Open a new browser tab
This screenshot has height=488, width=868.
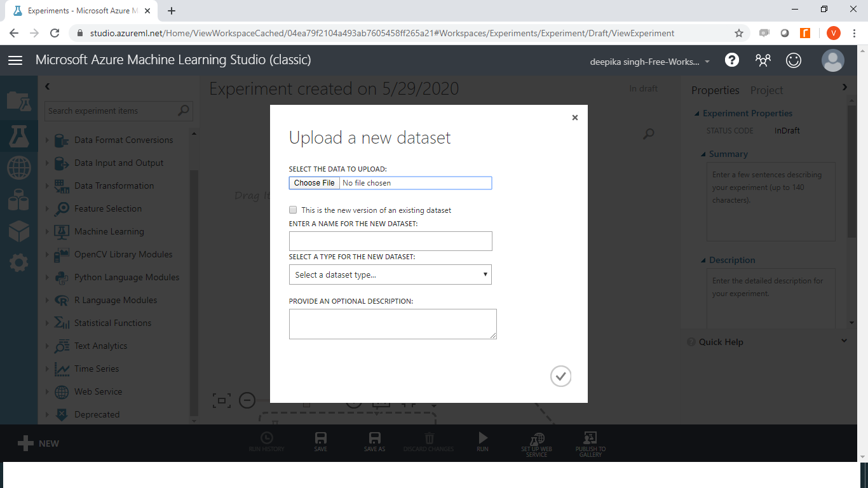[172, 11]
